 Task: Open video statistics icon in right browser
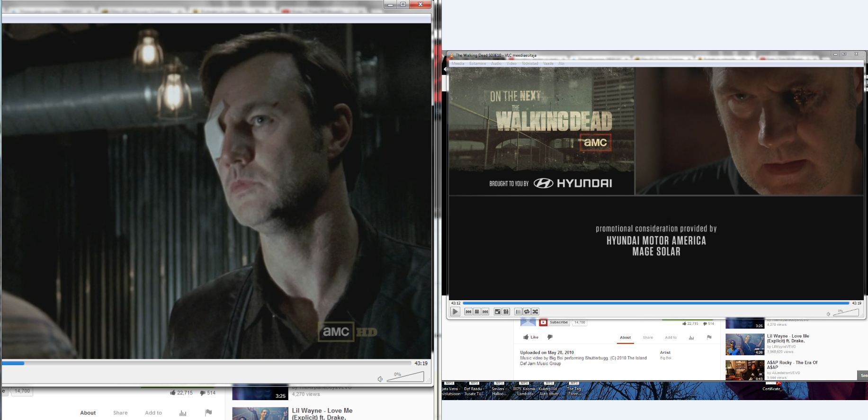point(691,338)
